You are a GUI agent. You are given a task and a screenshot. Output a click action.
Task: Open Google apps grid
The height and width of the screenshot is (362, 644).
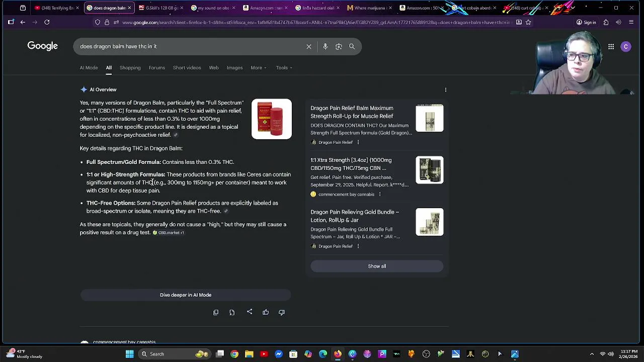(611, 47)
